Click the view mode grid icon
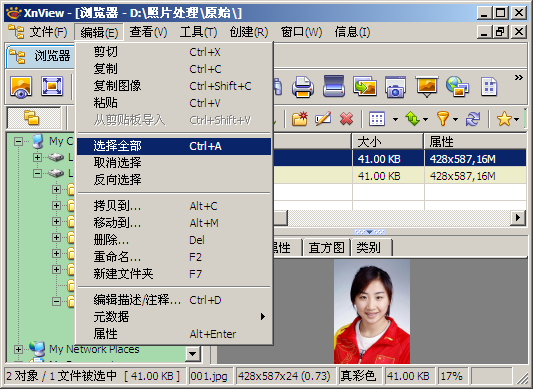The width and height of the screenshot is (533, 389). [377, 119]
